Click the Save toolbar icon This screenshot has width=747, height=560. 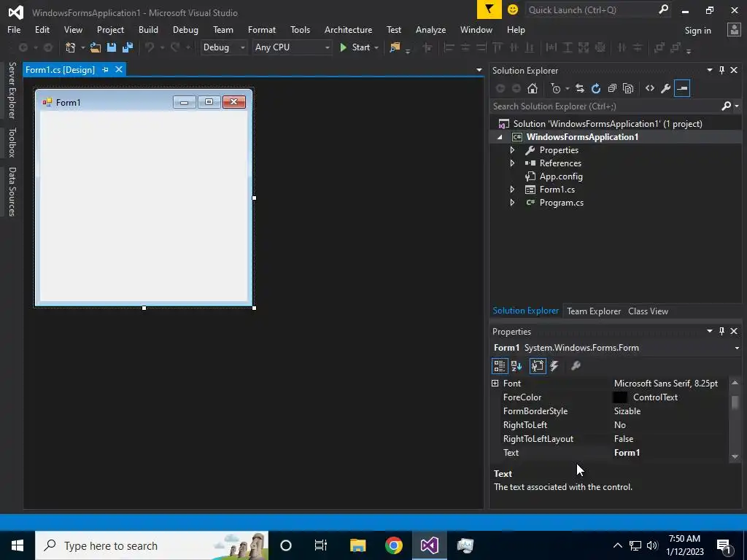[112, 47]
